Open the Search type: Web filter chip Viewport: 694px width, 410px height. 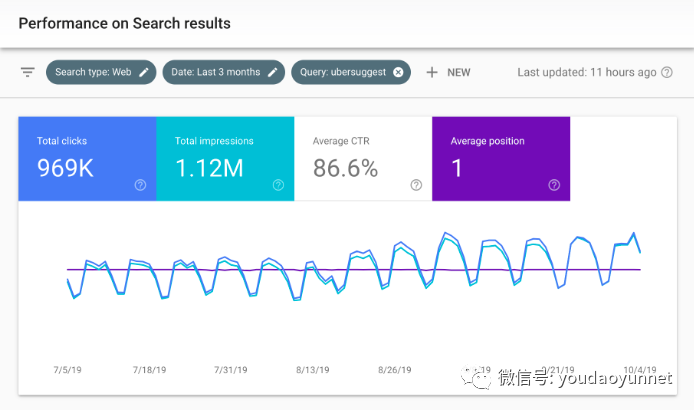101,72
